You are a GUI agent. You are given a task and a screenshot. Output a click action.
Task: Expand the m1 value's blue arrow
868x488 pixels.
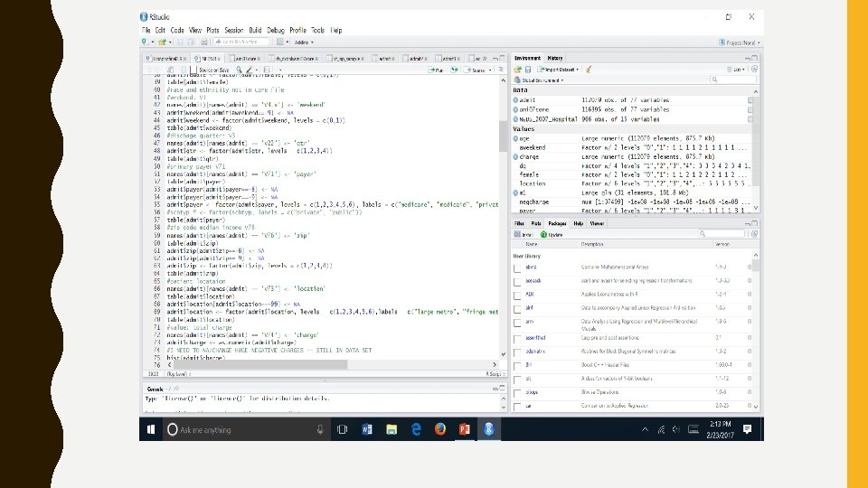[515, 193]
